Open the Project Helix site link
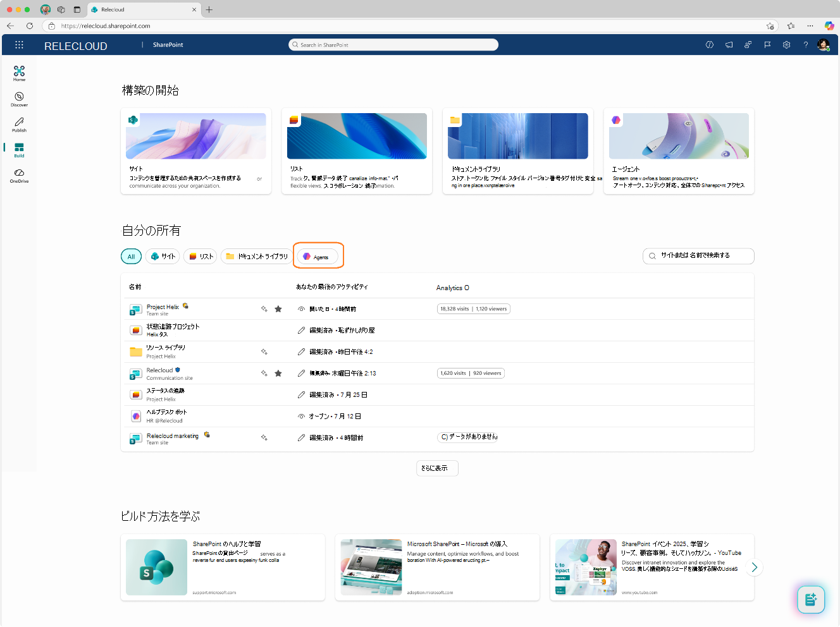The image size is (840, 627). click(x=163, y=307)
